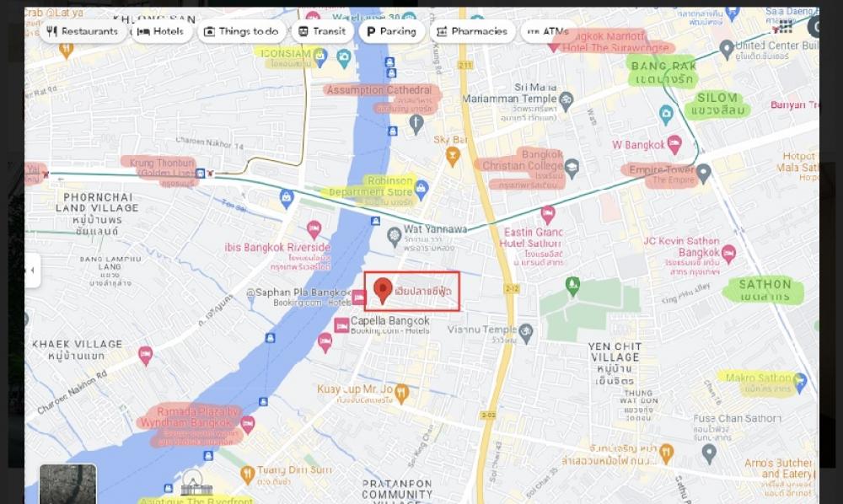Click W Bangkok hotel label
This screenshot has height=504, width=843.
(639, 145)
